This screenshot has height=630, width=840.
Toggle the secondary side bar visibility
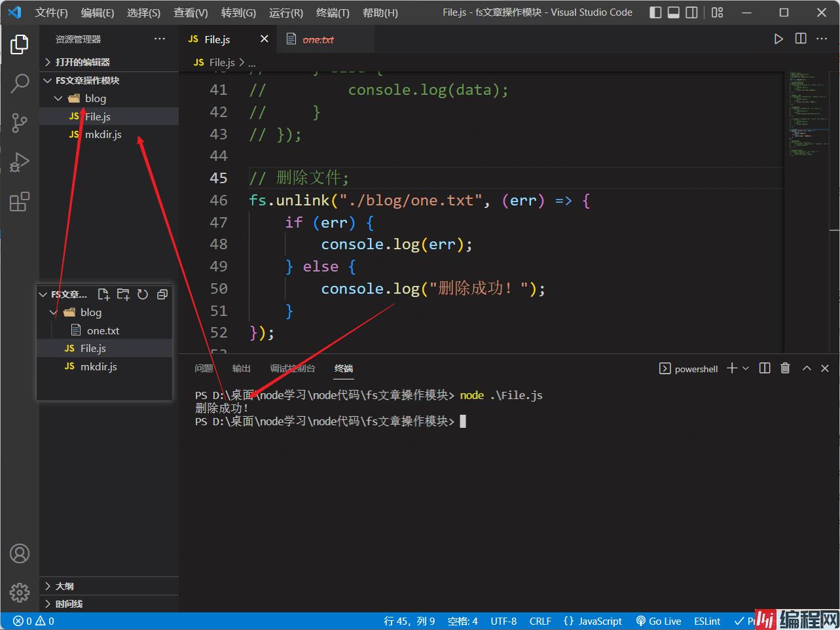click(692, 12)
